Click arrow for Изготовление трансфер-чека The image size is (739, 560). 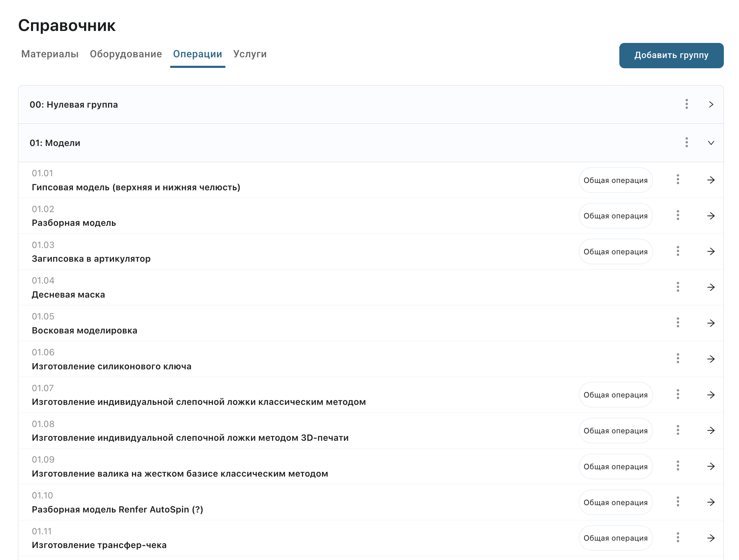(711, 538)
